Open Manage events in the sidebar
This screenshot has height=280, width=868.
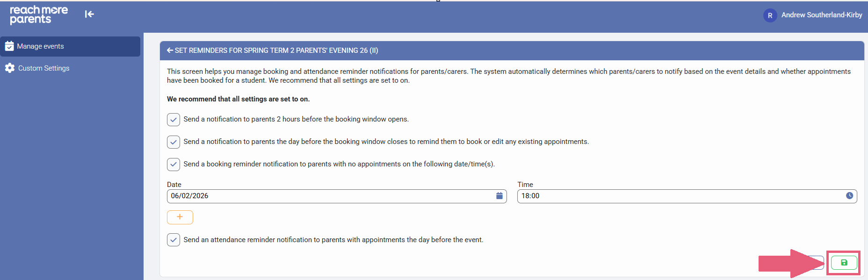pos(41,46)
